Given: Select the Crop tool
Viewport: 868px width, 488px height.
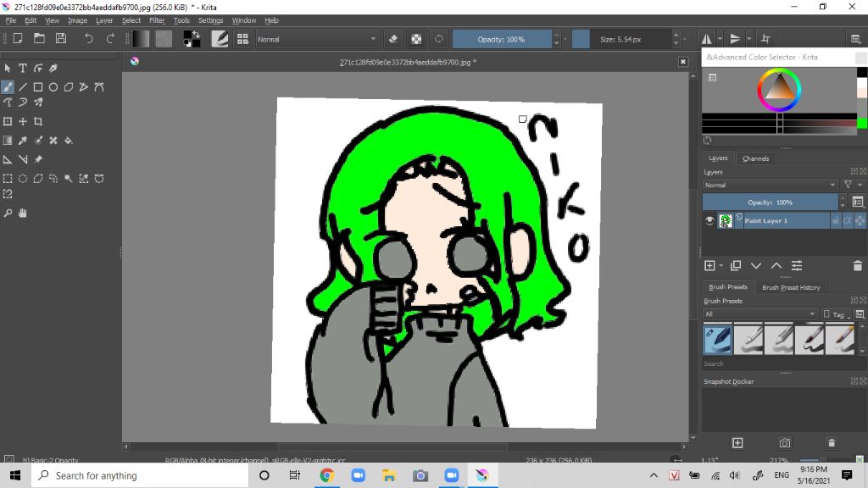Looking at the screenshot, I should (37, 121).
